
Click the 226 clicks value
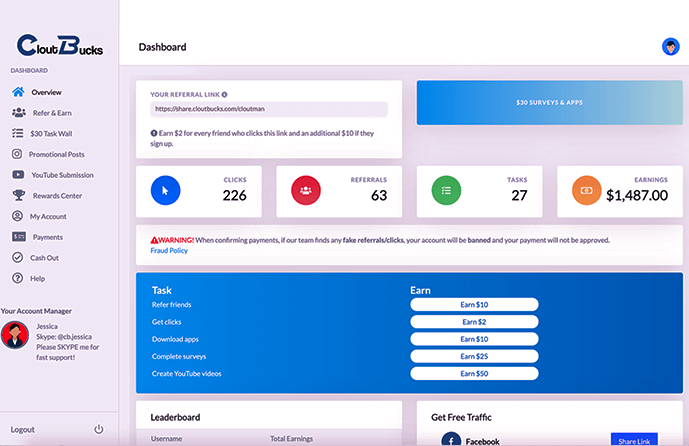[234, 195]
